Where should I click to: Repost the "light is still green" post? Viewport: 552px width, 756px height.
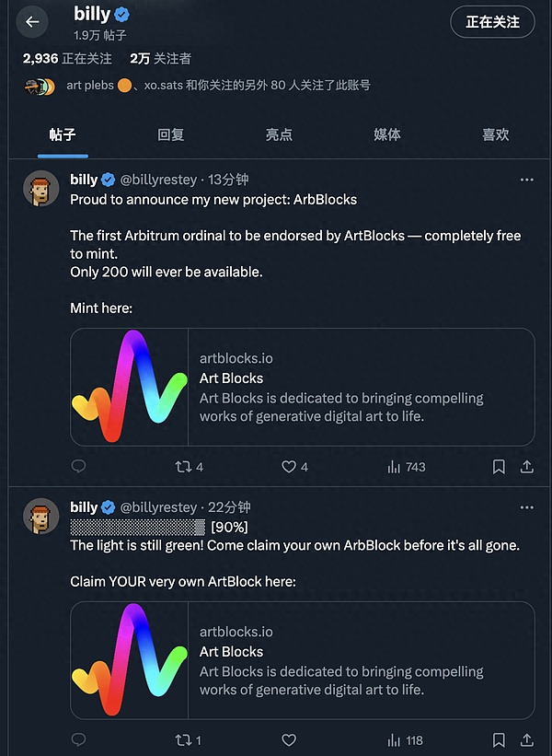pos(183,739)
